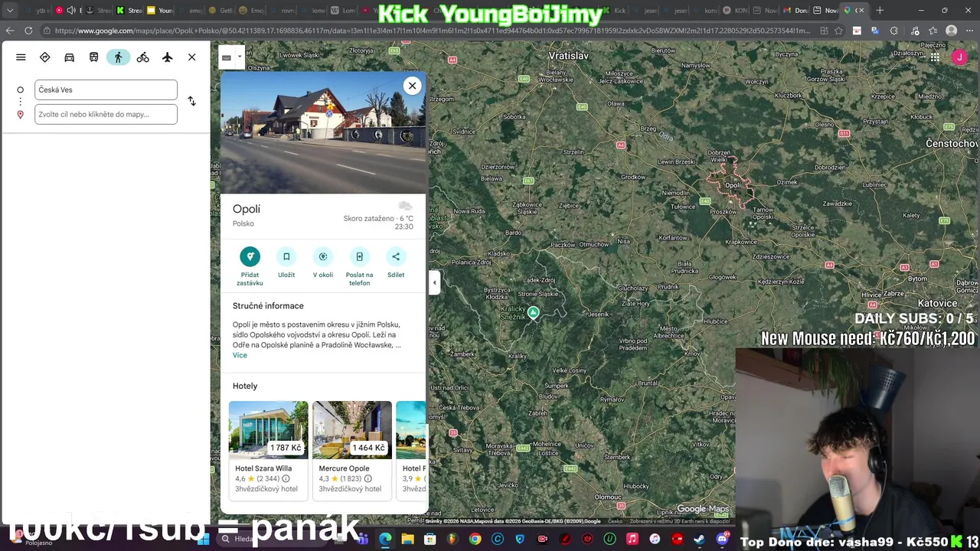Select cycling travel mode
This screenshot has height=551, width=980.
point(143,57)
